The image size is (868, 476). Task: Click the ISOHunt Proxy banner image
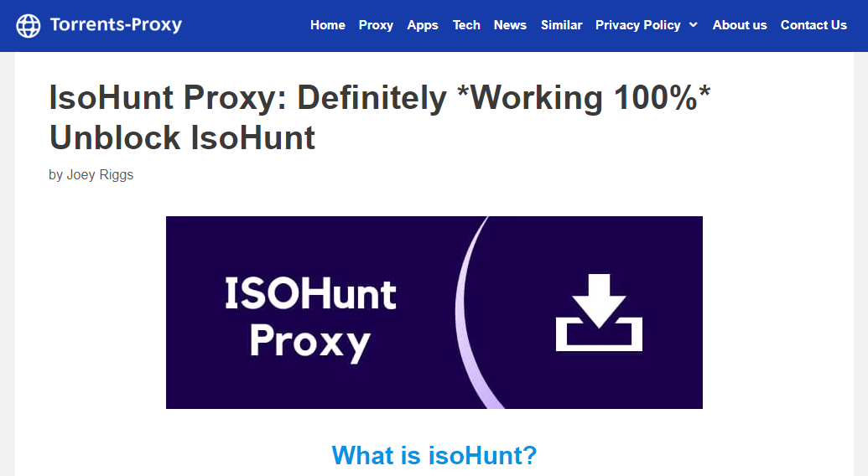click(434, 313)
